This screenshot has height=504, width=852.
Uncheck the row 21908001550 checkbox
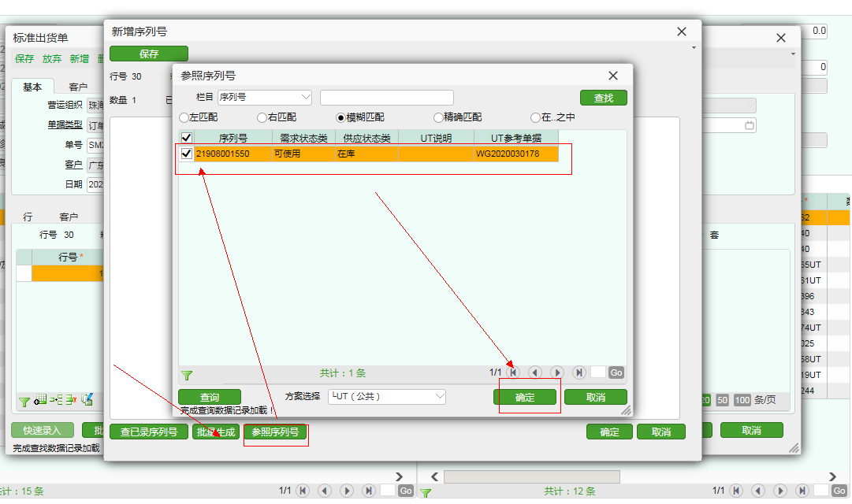click(186, 154)
